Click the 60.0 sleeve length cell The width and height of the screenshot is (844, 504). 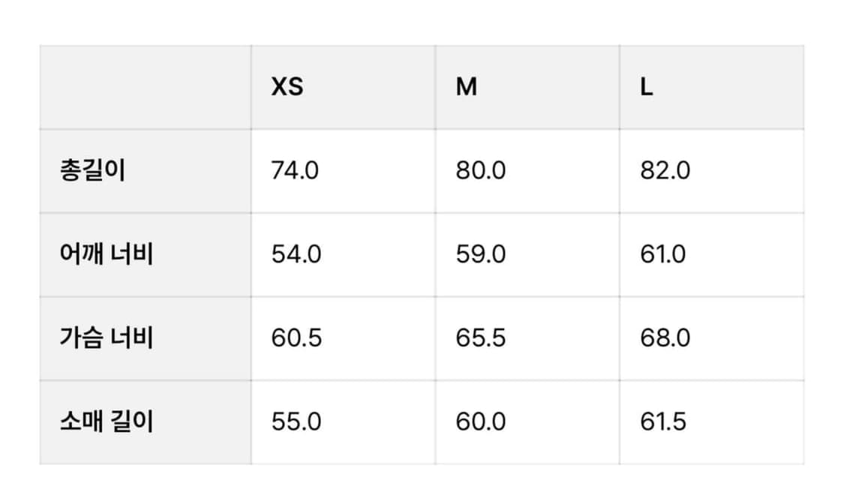coord(481,421)
